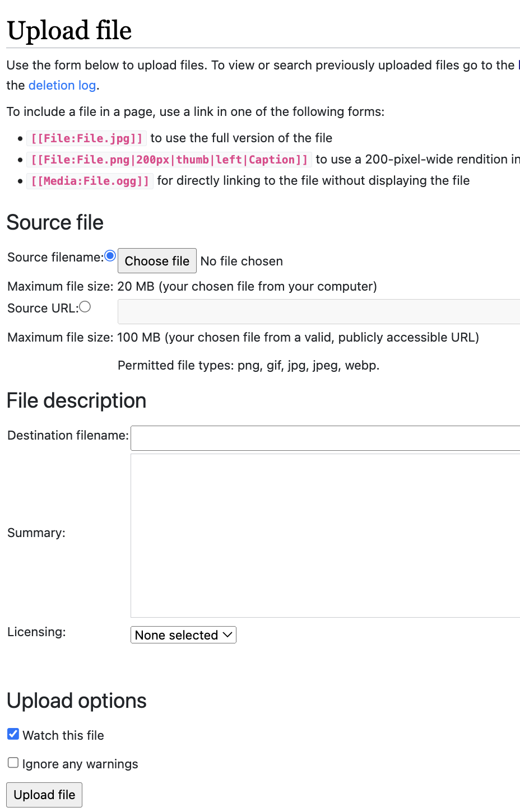Screen dimensions: 520x812
Task: Open the deletion log link
Action: pos(62,85)
